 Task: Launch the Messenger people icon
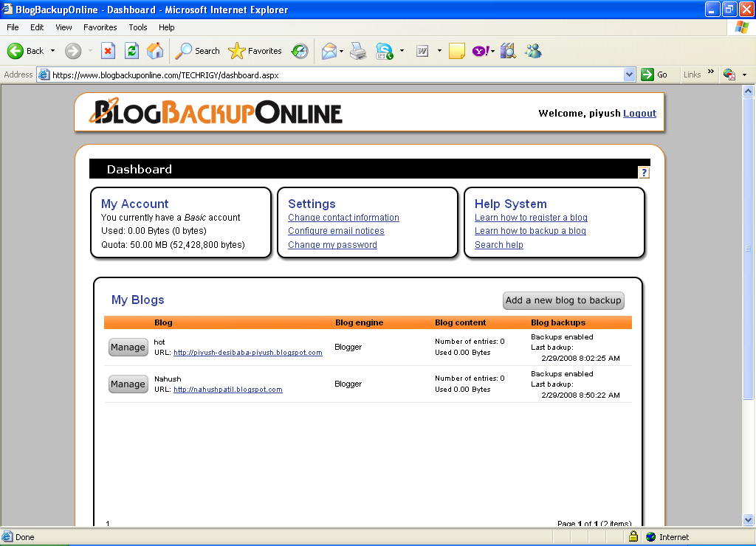[x=533, y=51]
